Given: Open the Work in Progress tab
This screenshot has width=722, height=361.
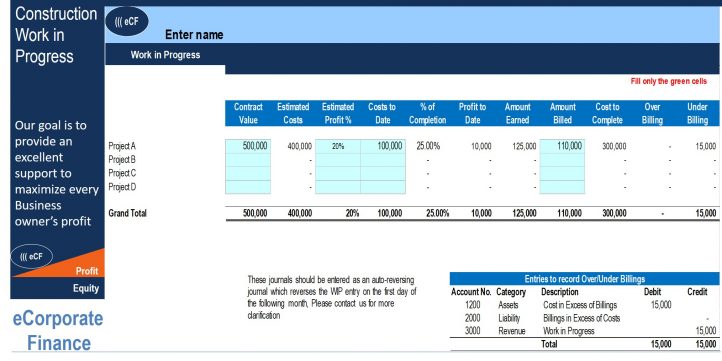Looking at the screenshot, I should pos(165,55).
